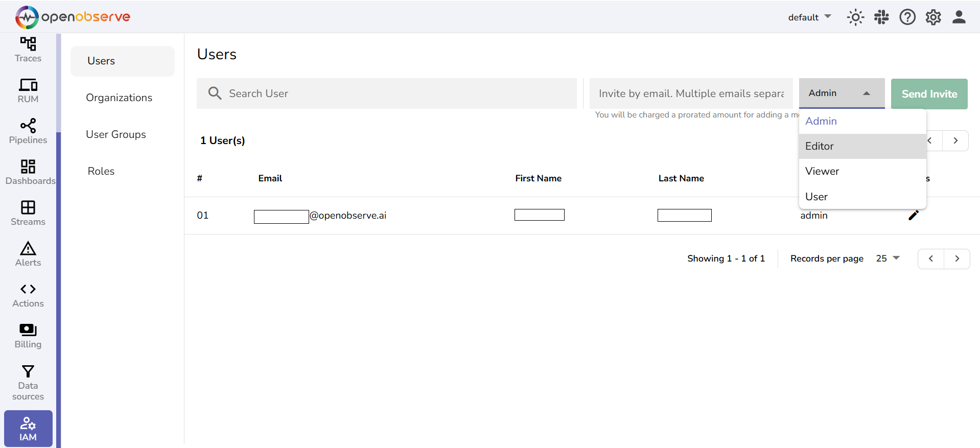
Task: Sort by the First Name column header
Action: click(538, 178)
